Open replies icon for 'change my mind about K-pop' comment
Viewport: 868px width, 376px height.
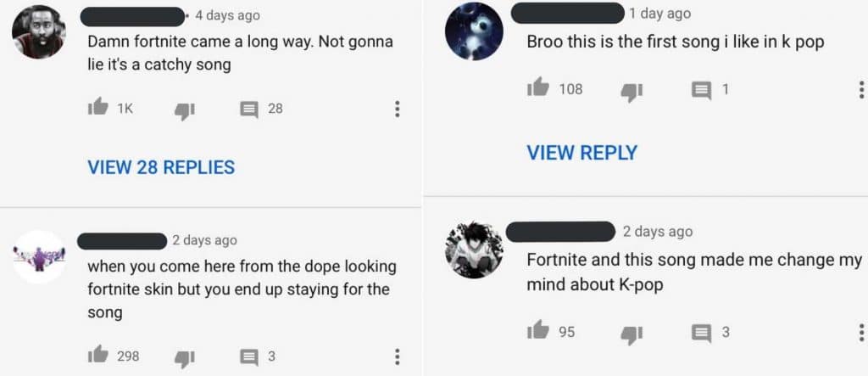click(x=702, y=334)
